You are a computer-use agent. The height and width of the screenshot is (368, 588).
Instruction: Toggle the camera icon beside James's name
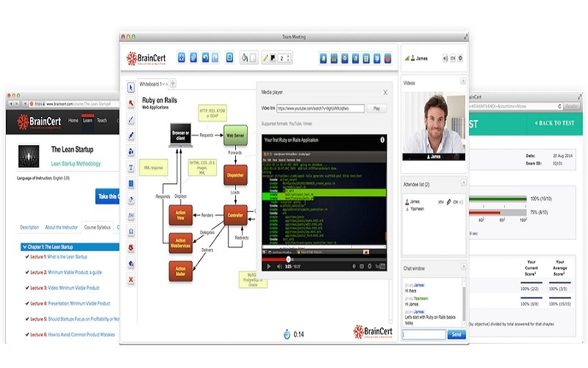coord(453,58)
